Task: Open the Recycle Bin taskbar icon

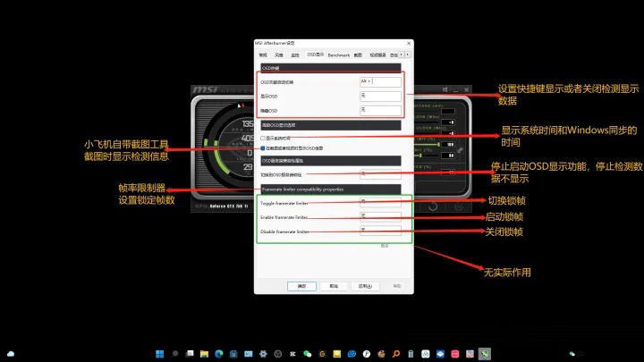Action: (411, 354)
